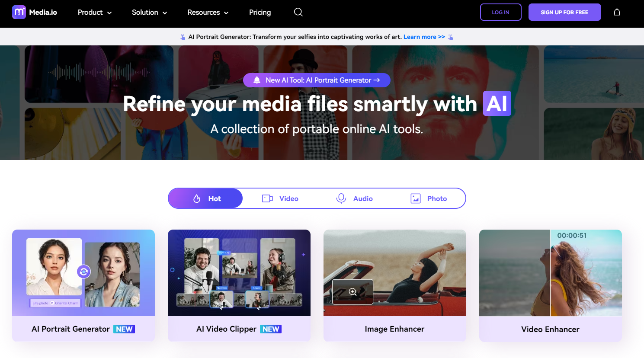The height and width of the screenshot is (358, 644).
Task: Click the pointing hand icon before AI Portrait announcement
Action: pyautogui.click(x=183, y=37)
